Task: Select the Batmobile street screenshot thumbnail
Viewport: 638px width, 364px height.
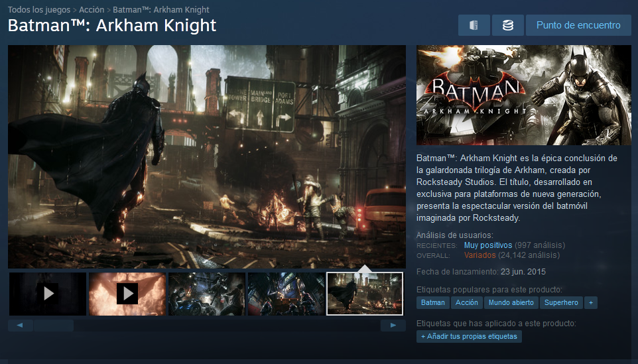Action: coord(207,294)
